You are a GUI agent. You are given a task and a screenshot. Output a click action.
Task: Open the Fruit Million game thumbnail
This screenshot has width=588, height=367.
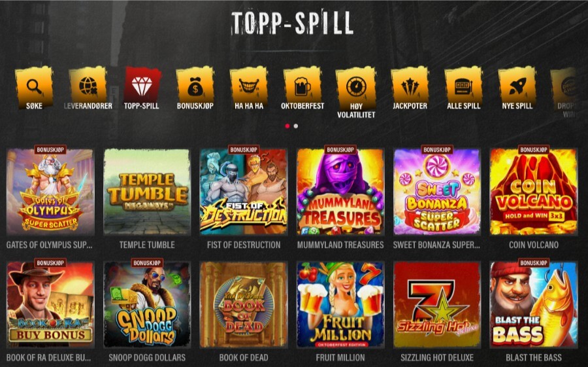(340, 305)
